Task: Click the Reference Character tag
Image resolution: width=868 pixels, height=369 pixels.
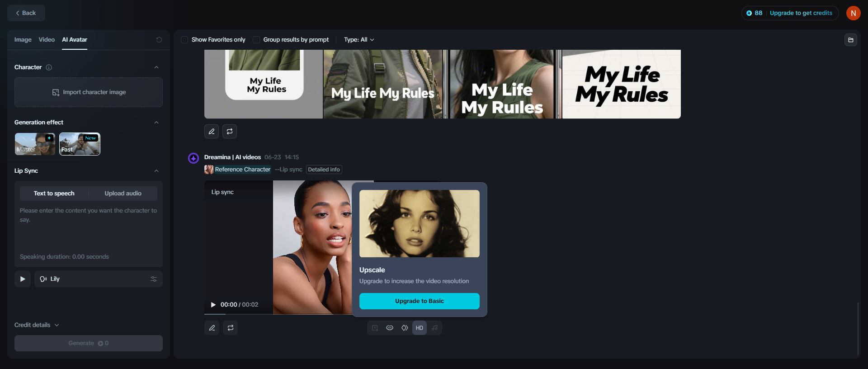Action: click(x=238, y=170)
